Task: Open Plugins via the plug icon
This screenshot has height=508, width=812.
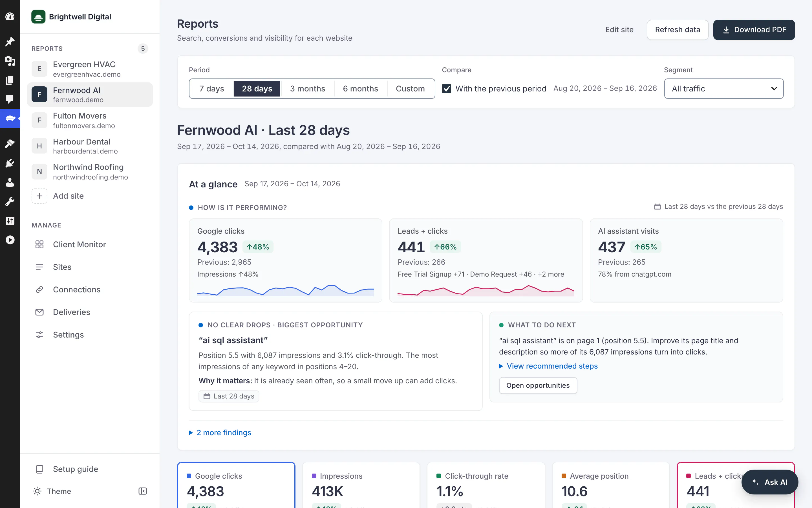Action: (x=10, y=163)
